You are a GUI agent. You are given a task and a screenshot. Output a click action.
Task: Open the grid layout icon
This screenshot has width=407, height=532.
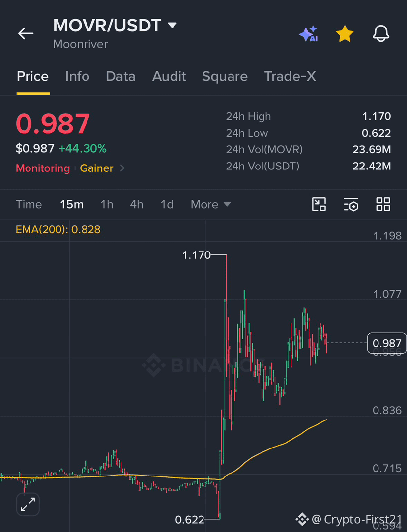[383, 204]
